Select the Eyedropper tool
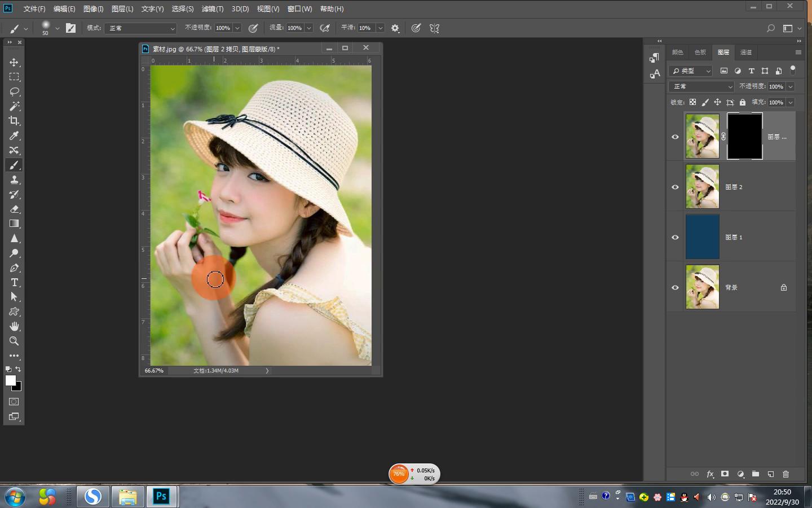The image size is (812, 508). tap(14, 135)
